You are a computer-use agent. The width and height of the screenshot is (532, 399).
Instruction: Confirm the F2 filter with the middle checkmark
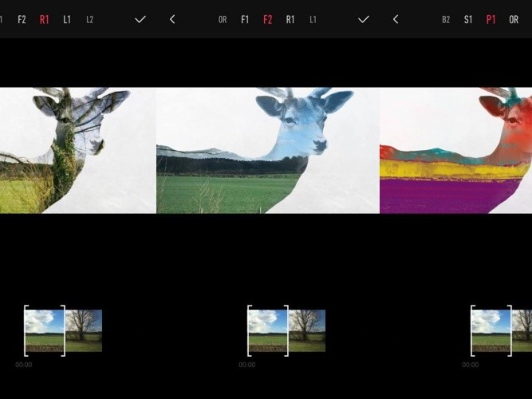tap(364, 19)
